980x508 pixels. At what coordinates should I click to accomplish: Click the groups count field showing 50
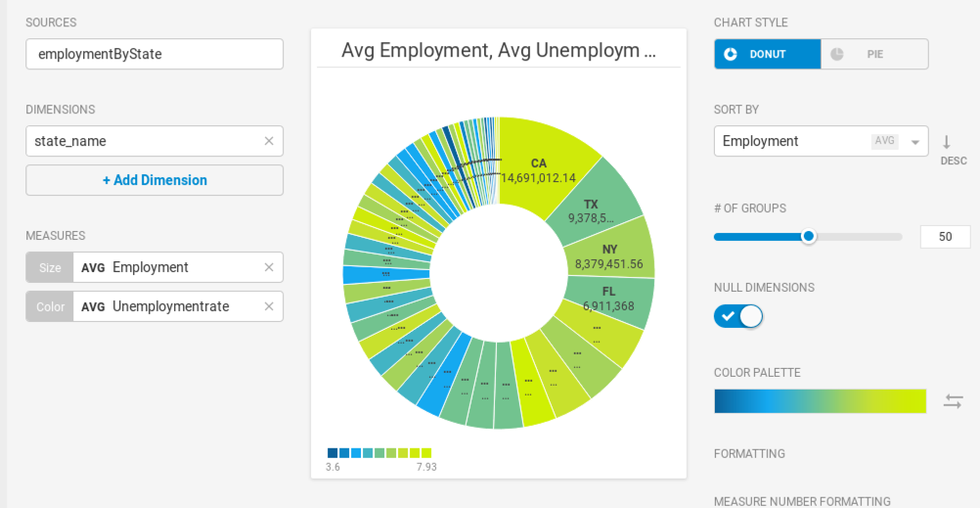coord(945,237)
